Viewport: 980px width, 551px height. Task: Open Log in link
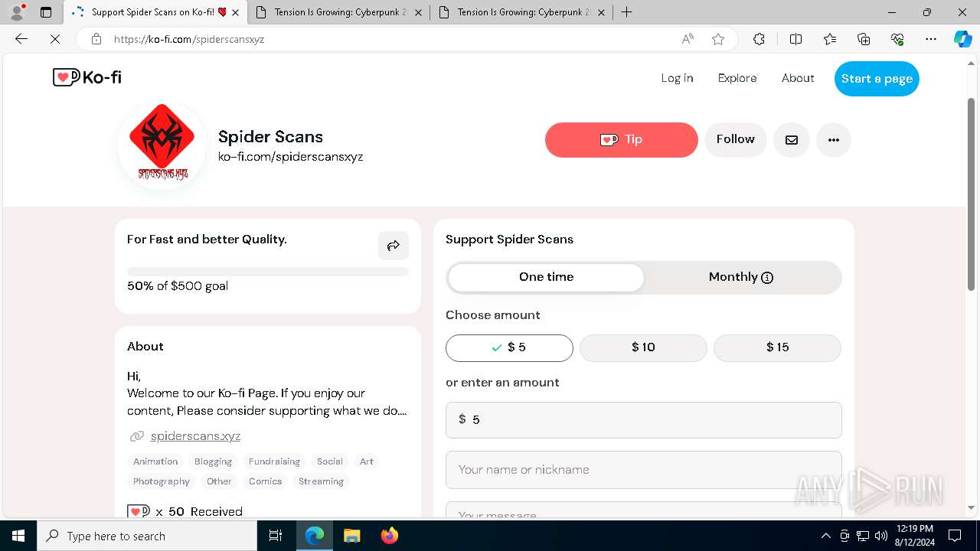pos(677,78)
